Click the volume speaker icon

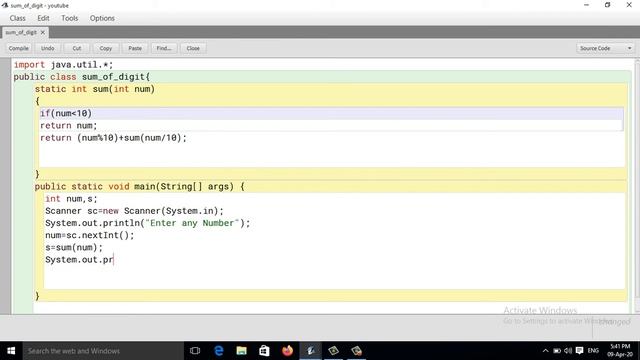pos(568,351)
